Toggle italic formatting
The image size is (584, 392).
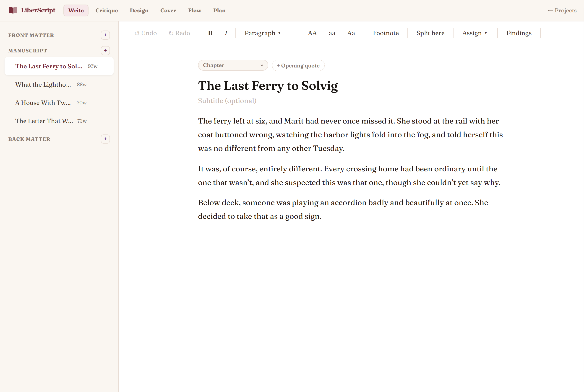pos(226,33)
